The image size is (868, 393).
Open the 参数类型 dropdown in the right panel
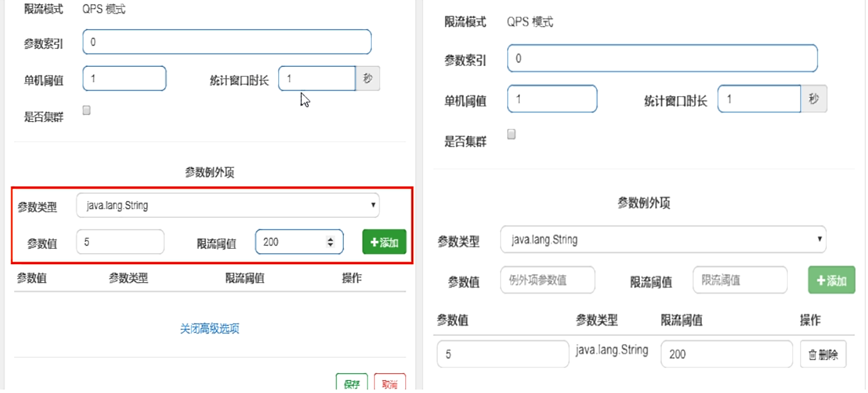664,240
